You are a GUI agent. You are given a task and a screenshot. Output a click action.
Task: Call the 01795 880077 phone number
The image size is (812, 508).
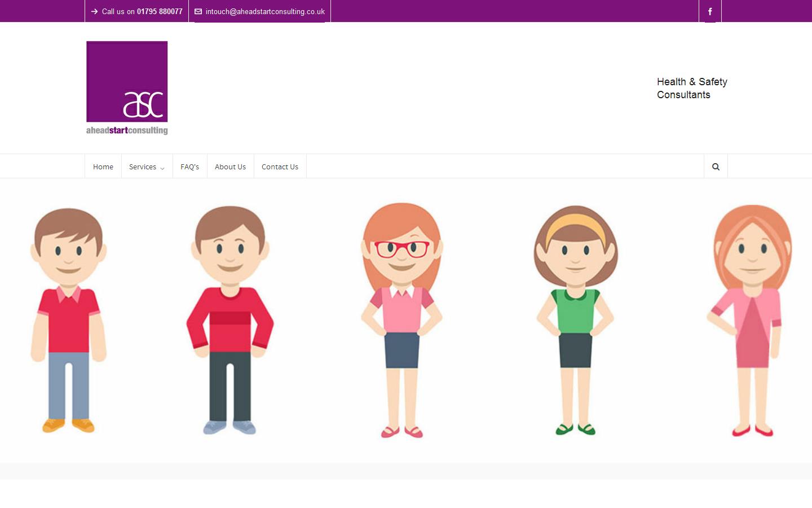[160, 11]
